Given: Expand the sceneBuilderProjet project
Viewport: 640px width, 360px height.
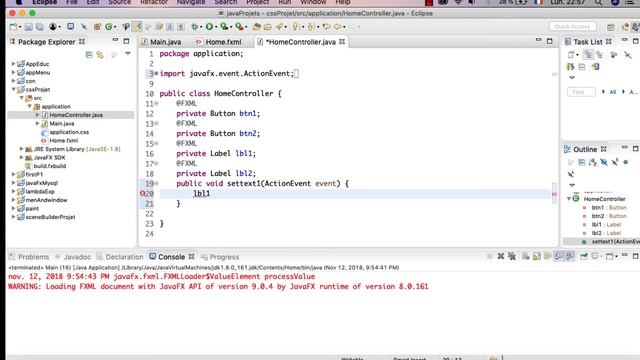Looking at the screenshot, I should (x=13, y=217).
